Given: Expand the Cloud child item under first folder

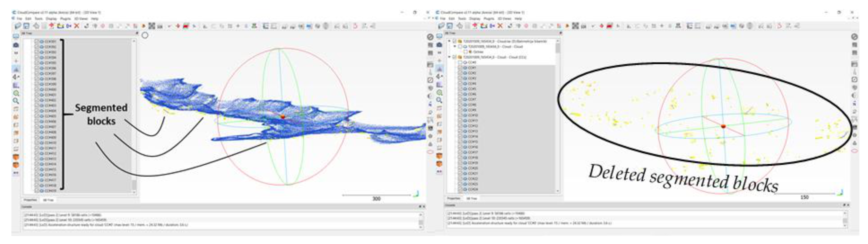Looking at the screenshot, I should click(x=455, y=47).
